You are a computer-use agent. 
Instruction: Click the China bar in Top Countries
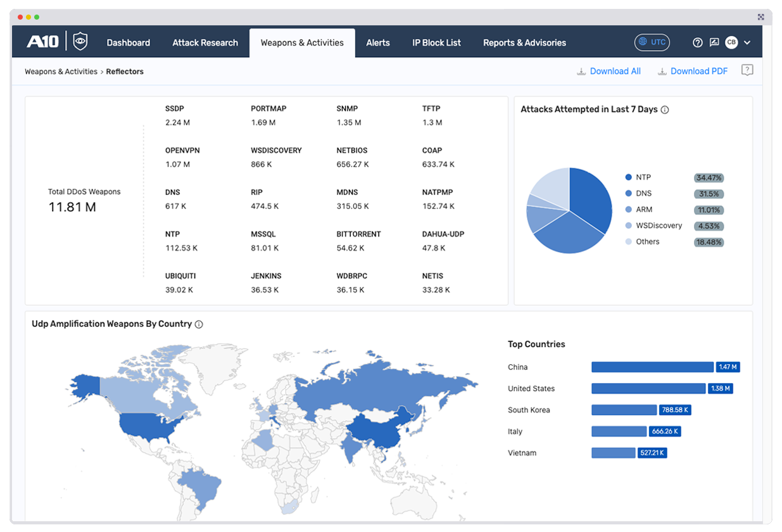652,367
